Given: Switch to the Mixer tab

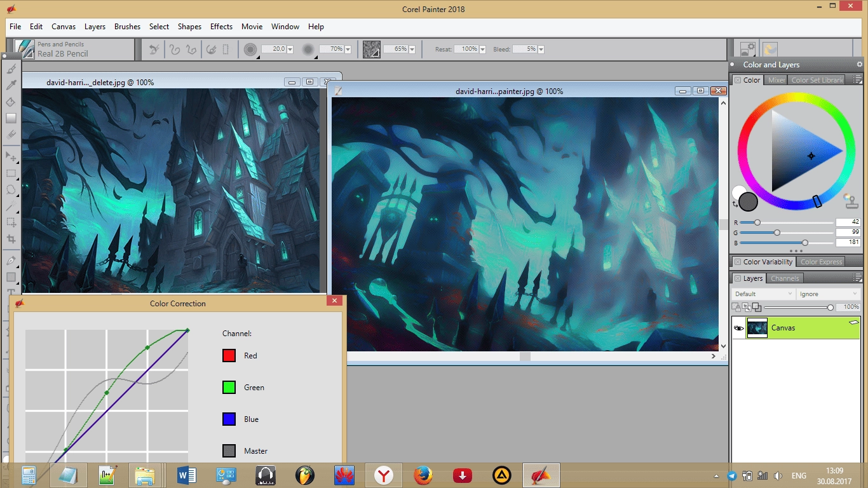Looking at the screenshot, I should [776, 80].
